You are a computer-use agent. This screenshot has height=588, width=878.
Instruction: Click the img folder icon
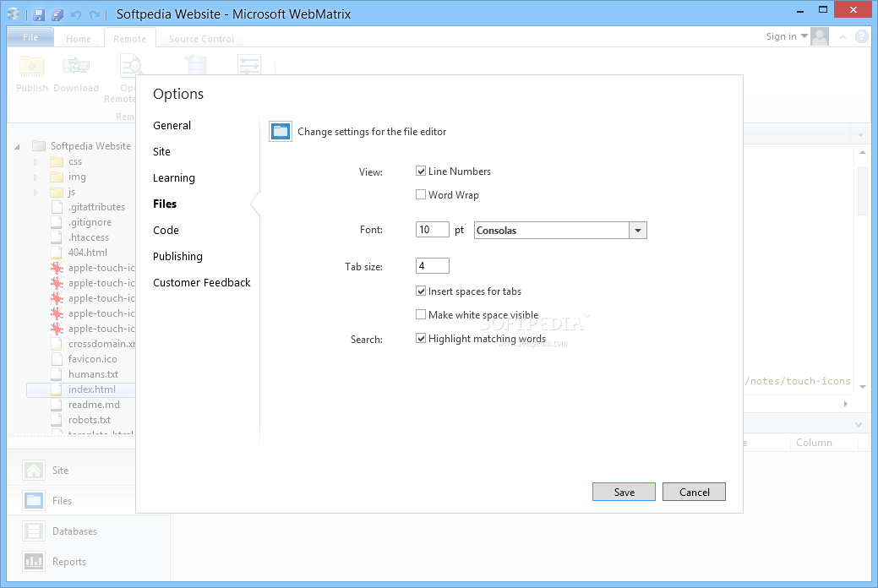(x=57, y=177)
